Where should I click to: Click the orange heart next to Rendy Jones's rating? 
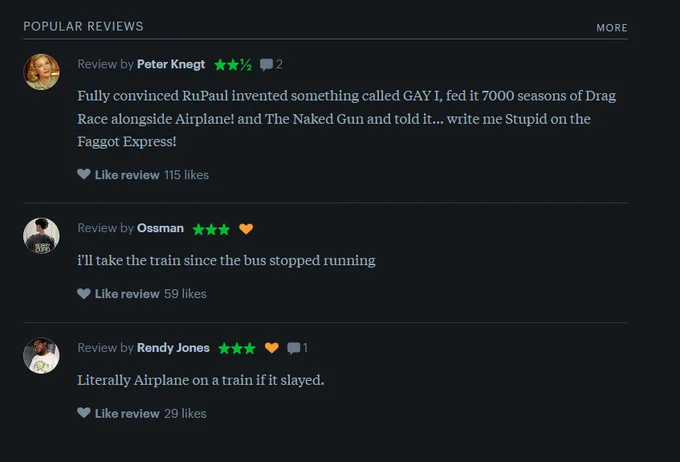pos(271,348)
